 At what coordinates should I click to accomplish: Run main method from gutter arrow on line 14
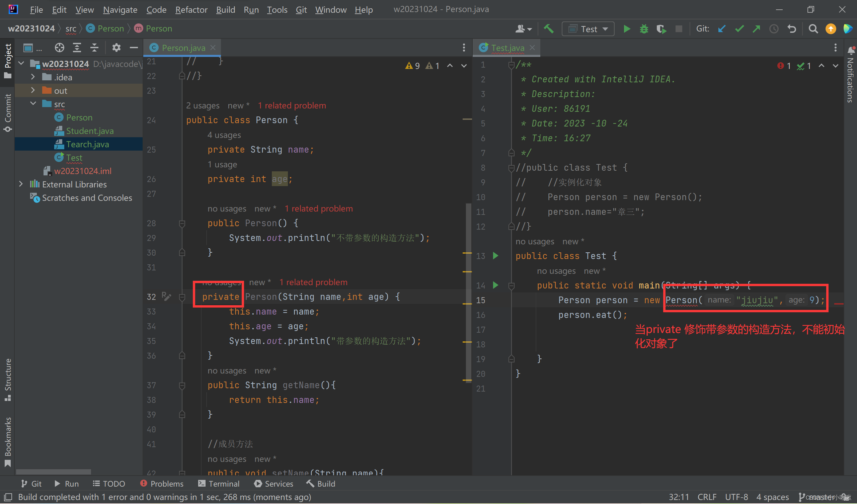(x=495, y=285)
